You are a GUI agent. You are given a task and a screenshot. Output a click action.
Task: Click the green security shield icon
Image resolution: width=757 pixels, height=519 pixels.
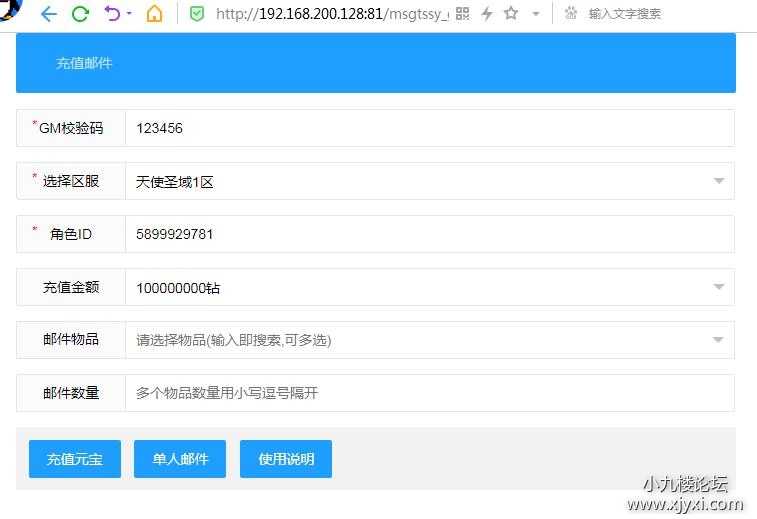[x=197, y=14]
